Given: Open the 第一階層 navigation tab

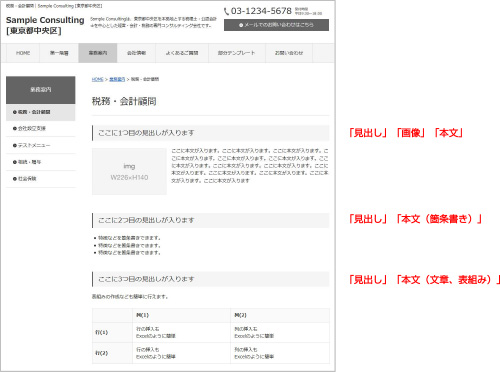Looking at the screenshot, I should tap(59, 53).
